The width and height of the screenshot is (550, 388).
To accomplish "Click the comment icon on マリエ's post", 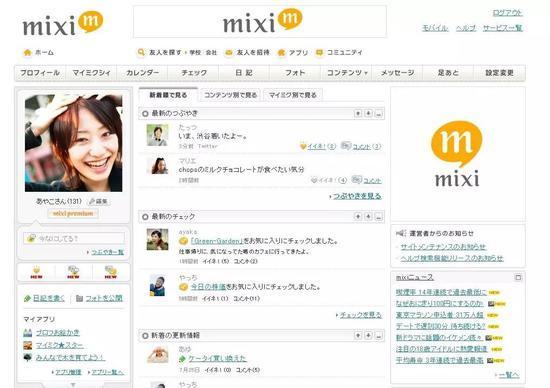I will click(357, 179).
